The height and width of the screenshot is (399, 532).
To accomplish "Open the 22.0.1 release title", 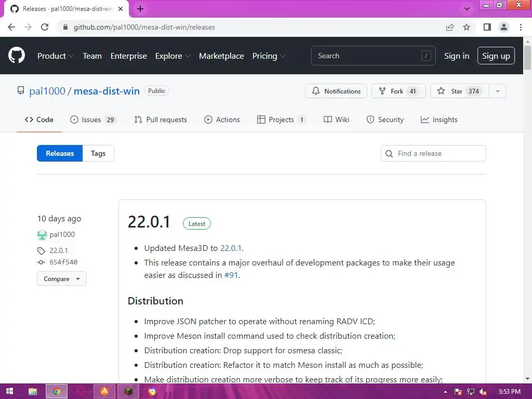I will click(x=149, y=222).
